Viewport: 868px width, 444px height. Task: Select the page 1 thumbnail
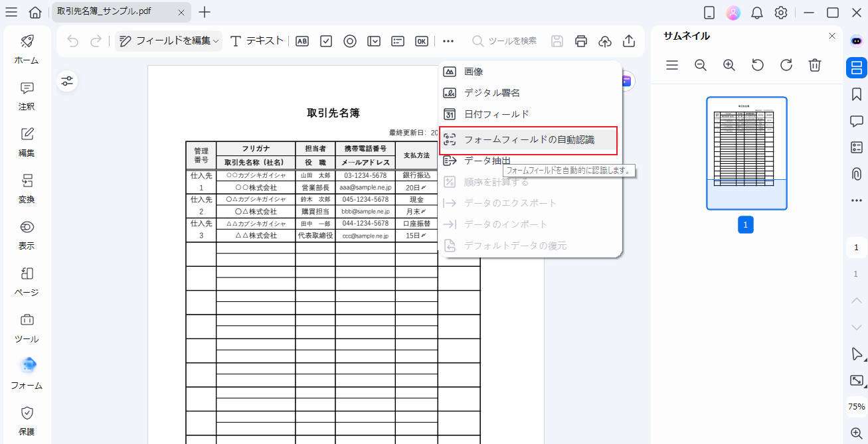[745, 153]
